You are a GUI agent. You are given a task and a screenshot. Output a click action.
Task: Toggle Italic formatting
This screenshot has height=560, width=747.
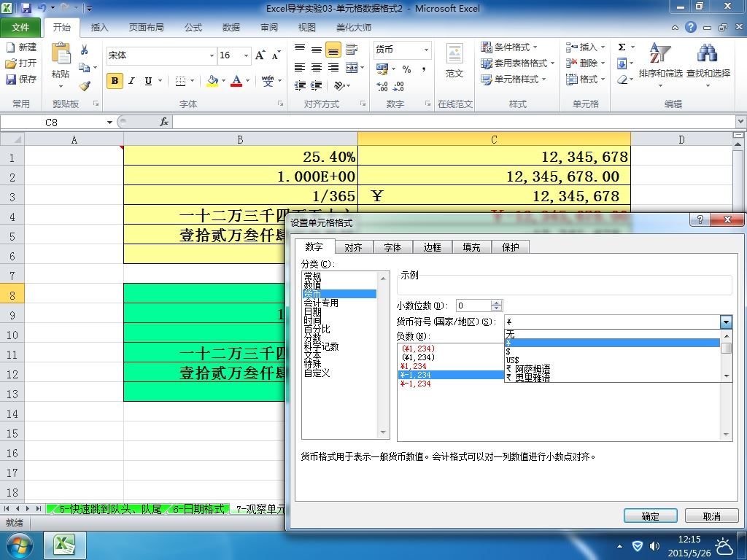pos(132,81)
